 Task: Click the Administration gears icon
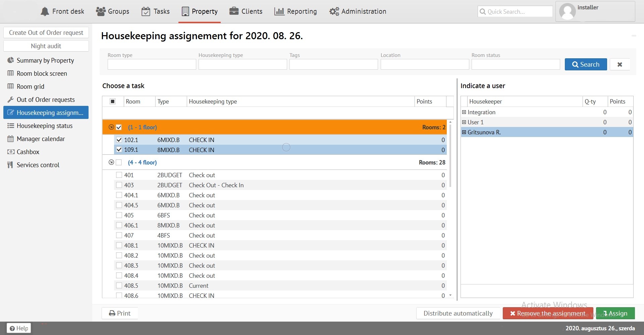(x=334, y=11)
